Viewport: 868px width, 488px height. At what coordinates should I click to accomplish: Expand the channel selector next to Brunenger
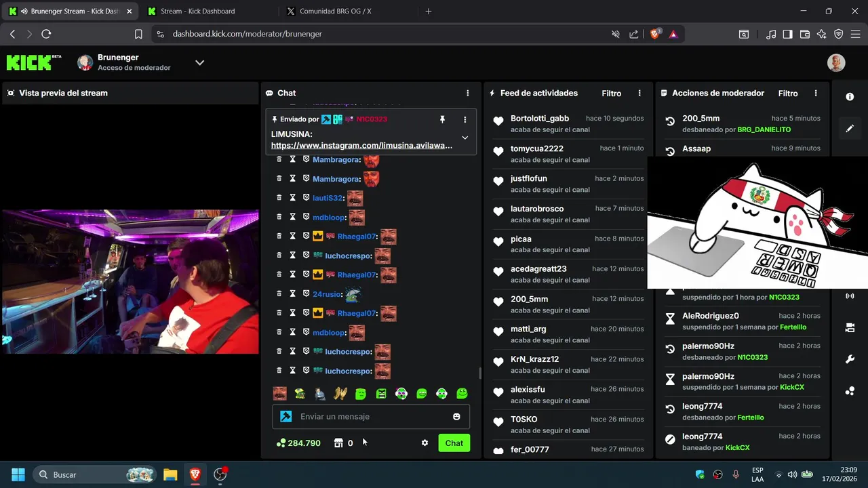coord(199,62)
